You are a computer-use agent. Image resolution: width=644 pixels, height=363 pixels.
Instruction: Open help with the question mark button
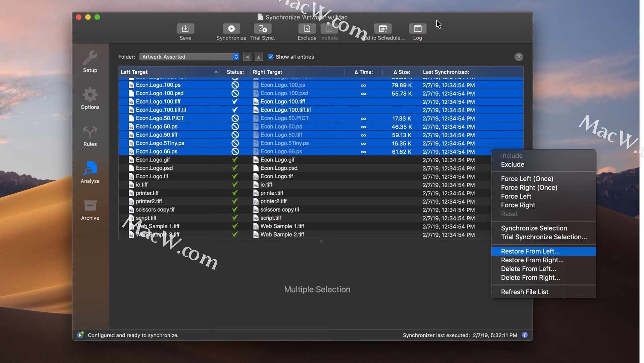pos(519,57)
